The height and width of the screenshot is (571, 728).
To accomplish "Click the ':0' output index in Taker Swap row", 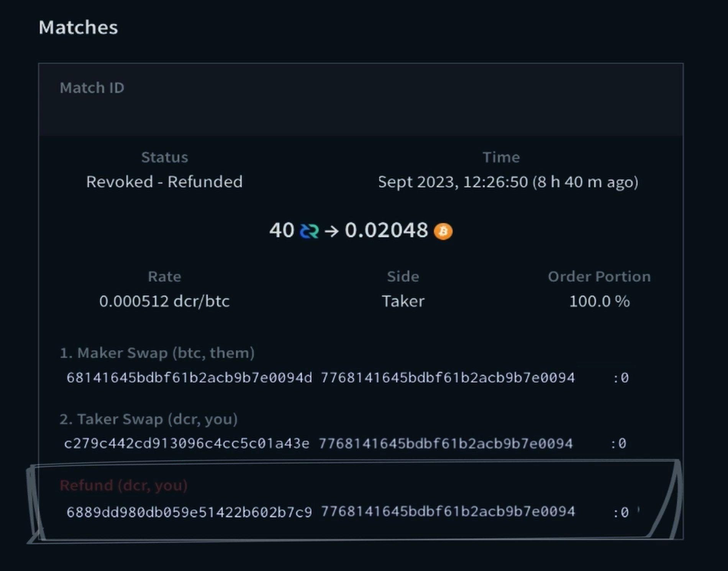I will pos(618,443).
